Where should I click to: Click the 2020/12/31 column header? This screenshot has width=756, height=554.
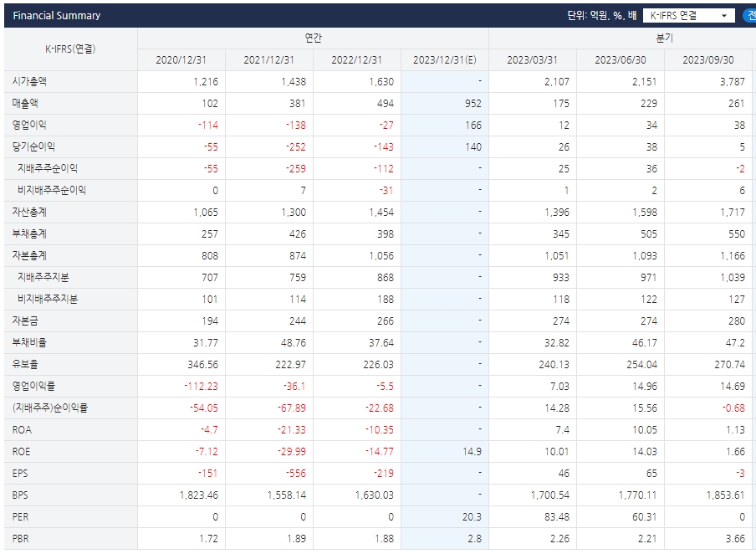181,60
